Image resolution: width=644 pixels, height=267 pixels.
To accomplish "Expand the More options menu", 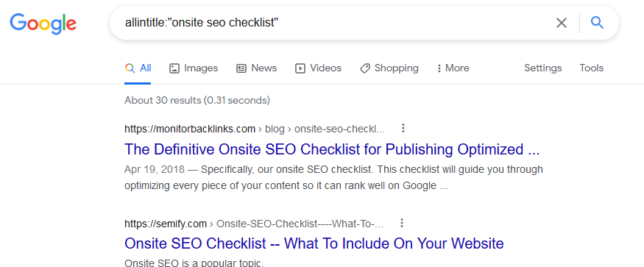I will click(453, 68).
